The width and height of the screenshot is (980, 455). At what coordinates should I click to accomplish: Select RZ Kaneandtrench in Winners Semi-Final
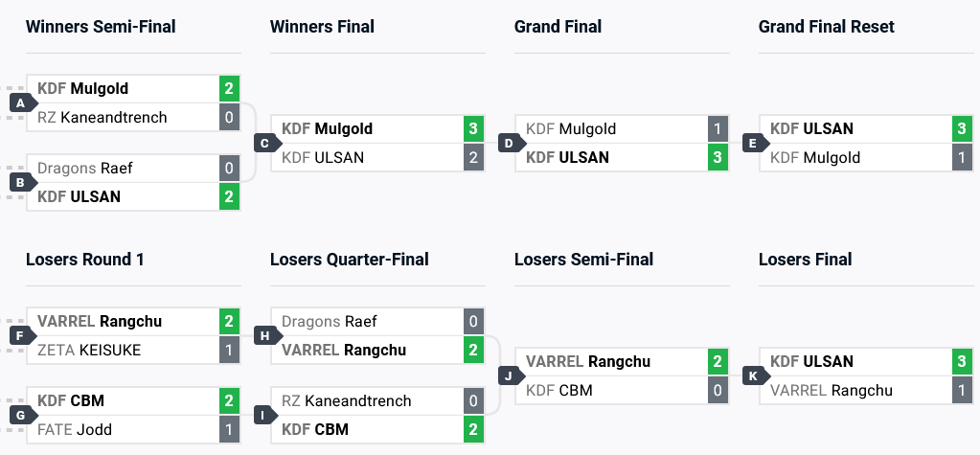pos(103,117)
